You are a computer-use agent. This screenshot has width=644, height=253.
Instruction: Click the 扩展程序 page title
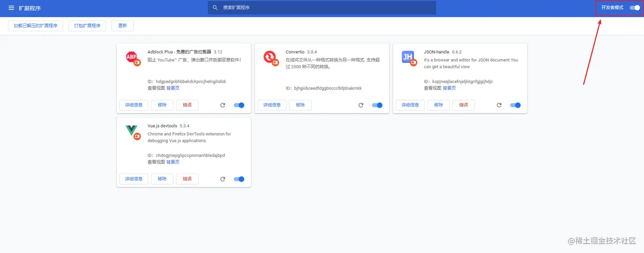(x=30, y=8)
